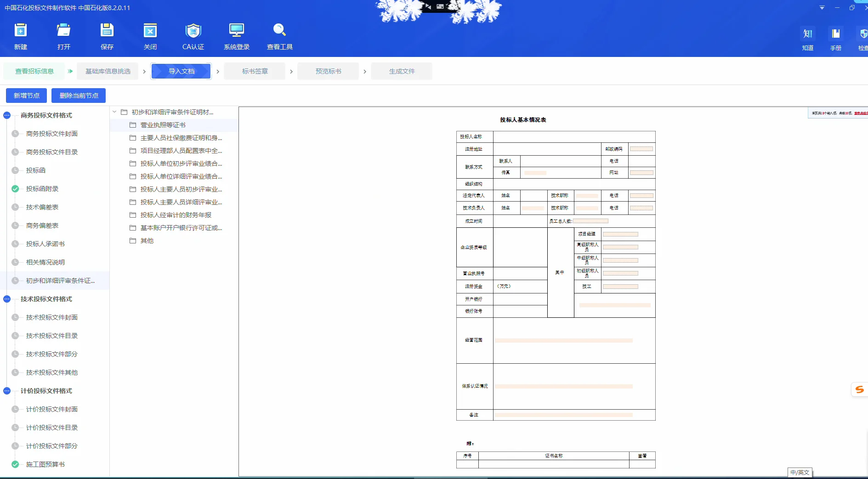Open 商务偏差表 node
The height and width of the screenshot is (479, 868).
tap(42, 225)
